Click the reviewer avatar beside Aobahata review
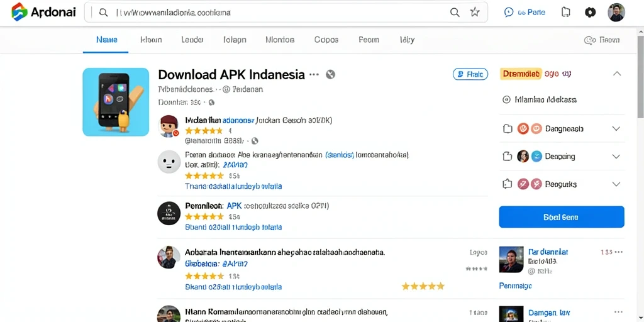 pyautogui.click(x=169, y=257)
